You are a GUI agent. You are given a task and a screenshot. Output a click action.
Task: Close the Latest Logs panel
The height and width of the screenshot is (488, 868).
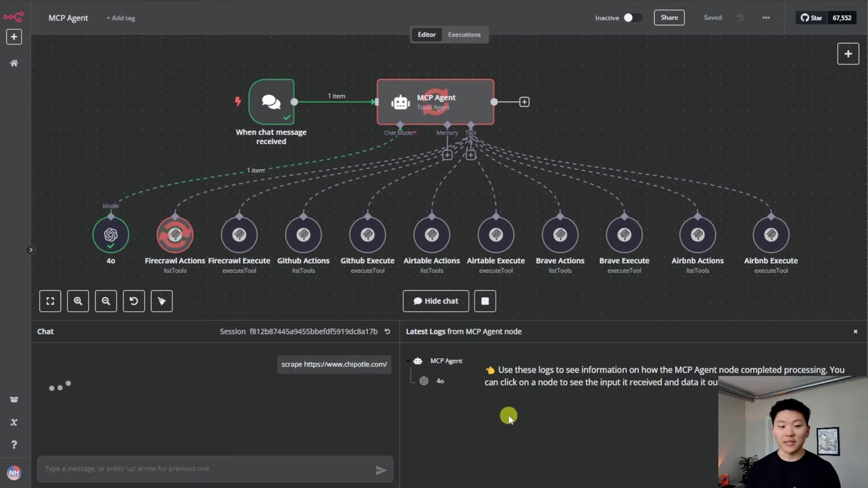click(x=856, y=331)
